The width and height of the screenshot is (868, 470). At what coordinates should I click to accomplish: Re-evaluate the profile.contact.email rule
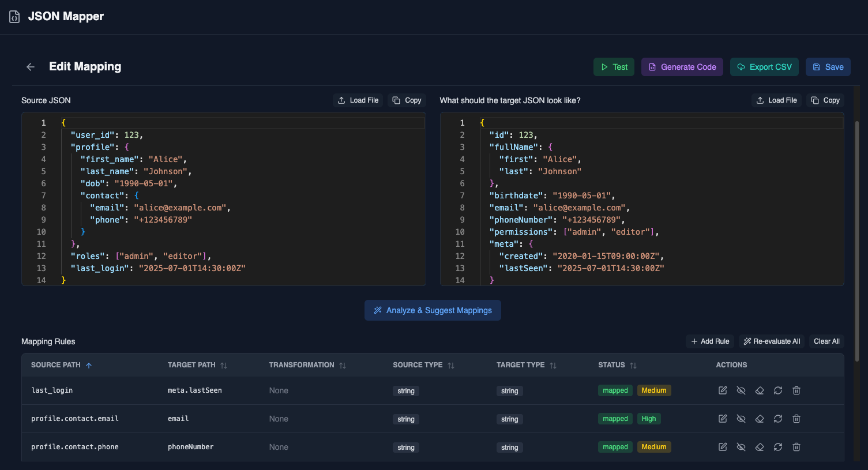778,419
